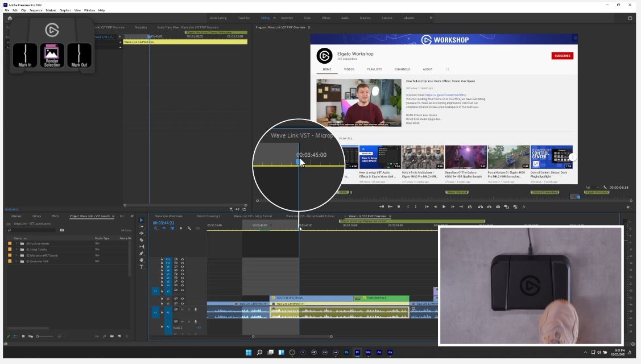
Task: Click the Export Frame camera icon
Action: [498, 206]
